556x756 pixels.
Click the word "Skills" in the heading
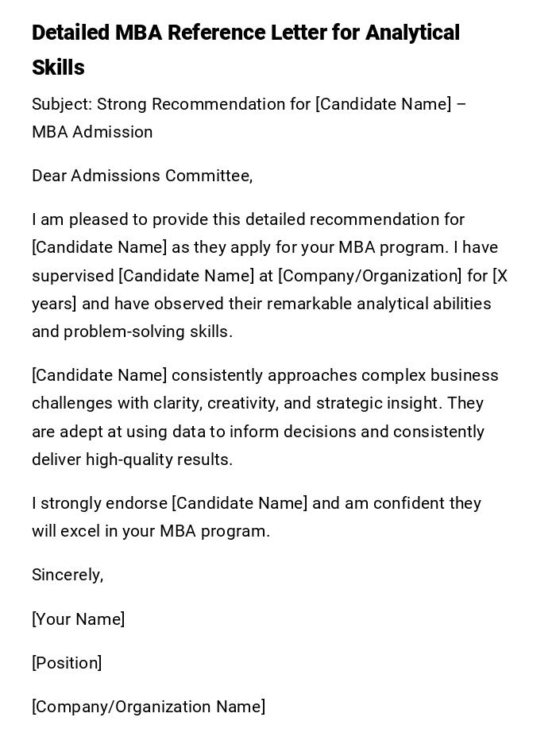tap(58, 68)
